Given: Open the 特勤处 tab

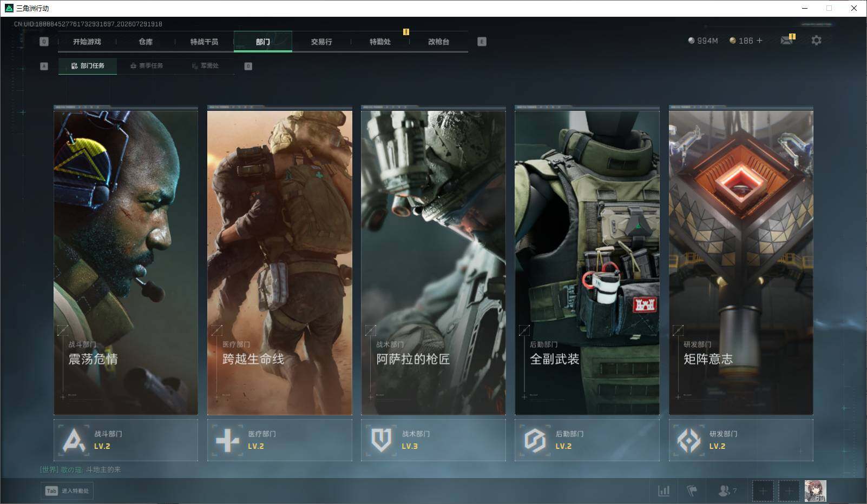Looking at the screenshot, I should (x=380, y=42).
